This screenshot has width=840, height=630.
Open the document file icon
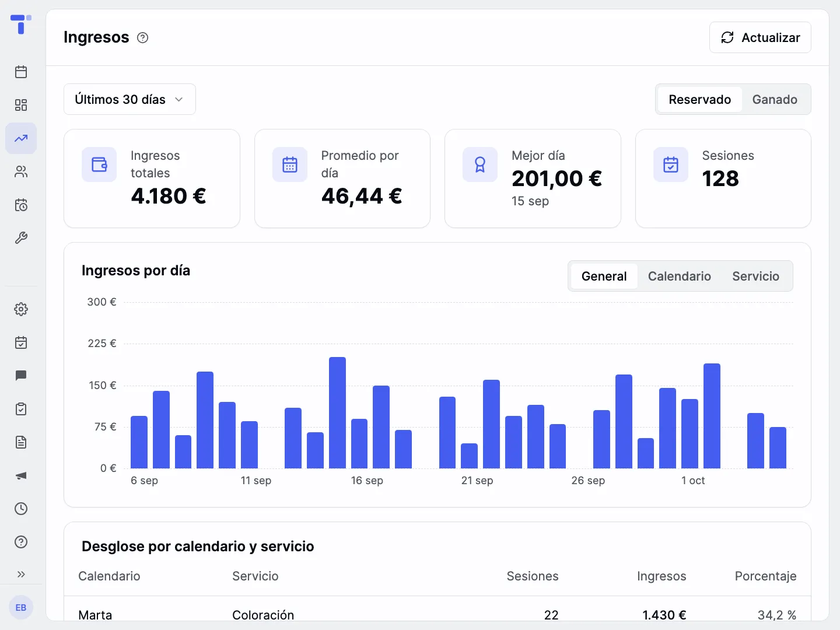21,442
